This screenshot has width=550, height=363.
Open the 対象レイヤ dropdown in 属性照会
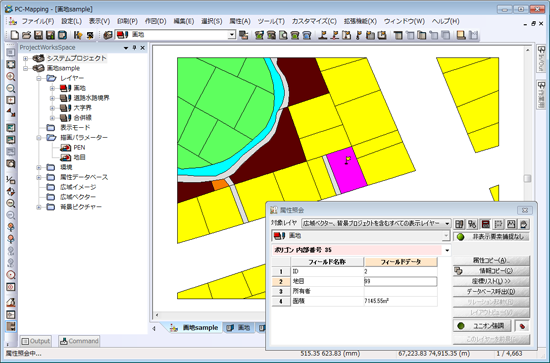click(x=447, y=223)
